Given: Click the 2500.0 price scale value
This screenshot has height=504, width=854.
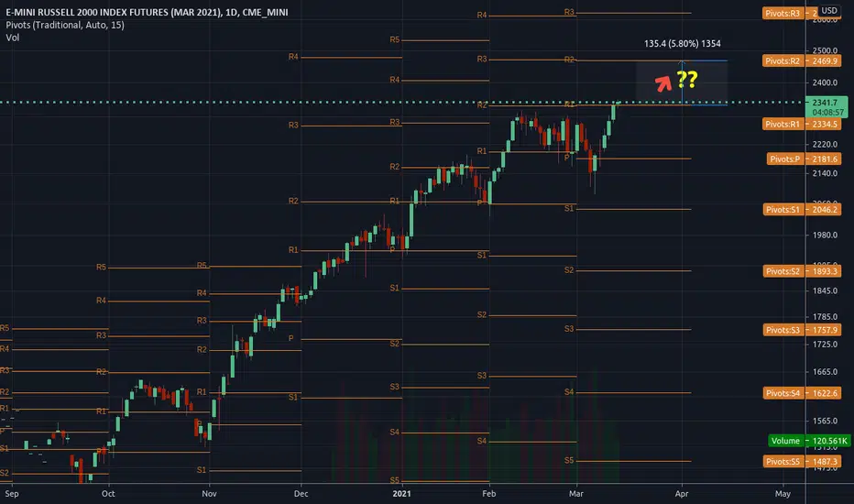Looking at the screenshot, I should click(x=825, y=50).
